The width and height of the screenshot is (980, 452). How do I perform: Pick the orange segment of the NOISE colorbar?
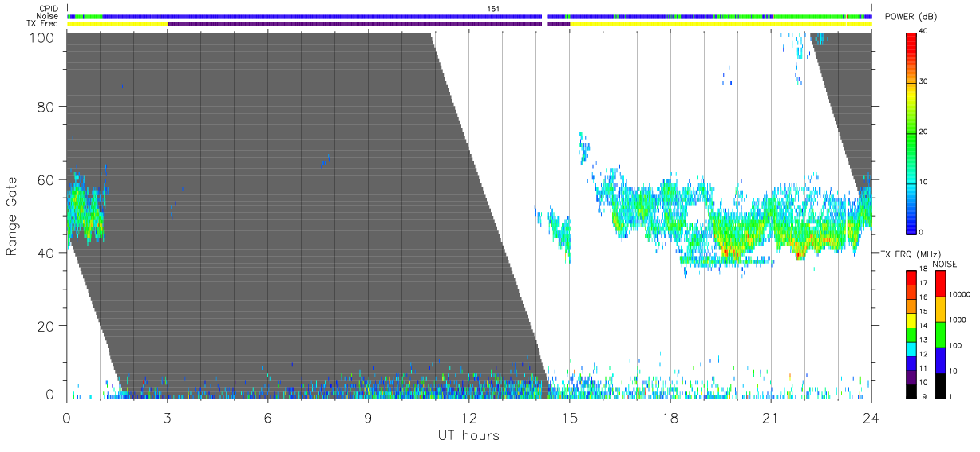click(940, 309)
